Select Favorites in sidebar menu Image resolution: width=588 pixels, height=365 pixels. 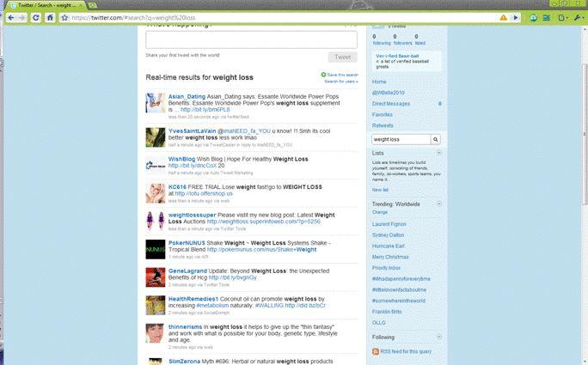point(383,113)
